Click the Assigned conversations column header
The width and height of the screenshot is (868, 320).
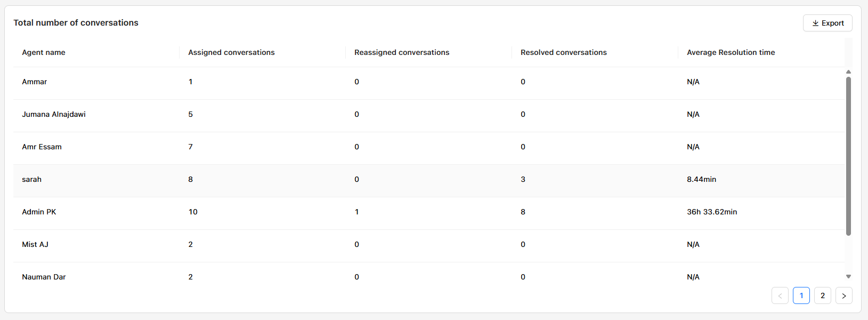pyautogui.click(x=231, y=52)
